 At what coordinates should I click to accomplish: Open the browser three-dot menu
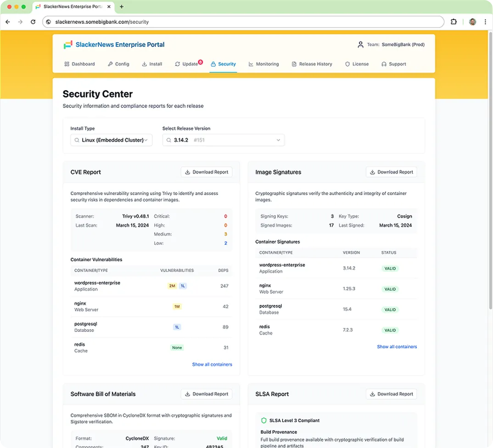485,22
